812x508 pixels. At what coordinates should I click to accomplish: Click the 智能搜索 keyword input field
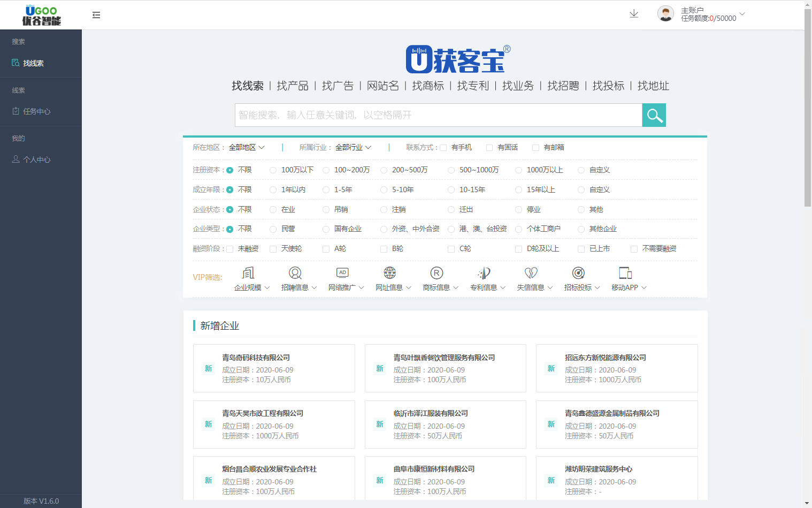point(439,115)
